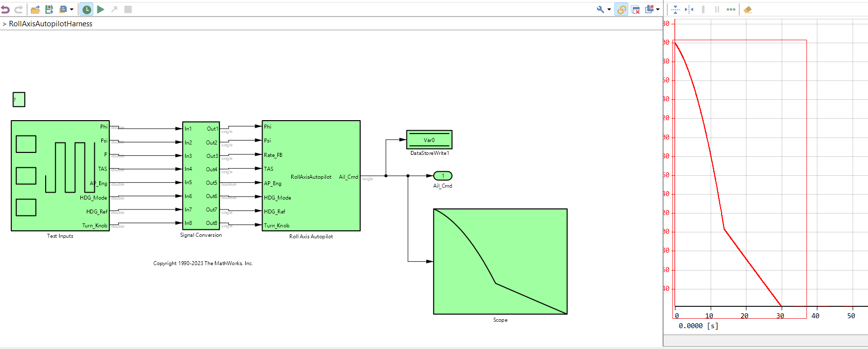This screenshot has height=349, width=868.
Task: Click the eraser icon to clear scope
Action: (748, 9)
